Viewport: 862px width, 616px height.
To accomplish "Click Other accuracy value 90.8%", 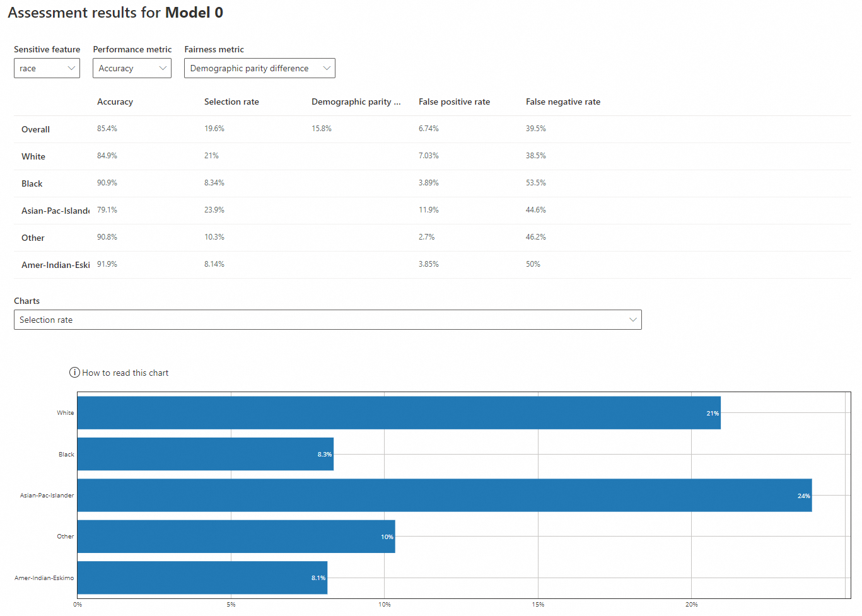I will click(x=107, y=237).
